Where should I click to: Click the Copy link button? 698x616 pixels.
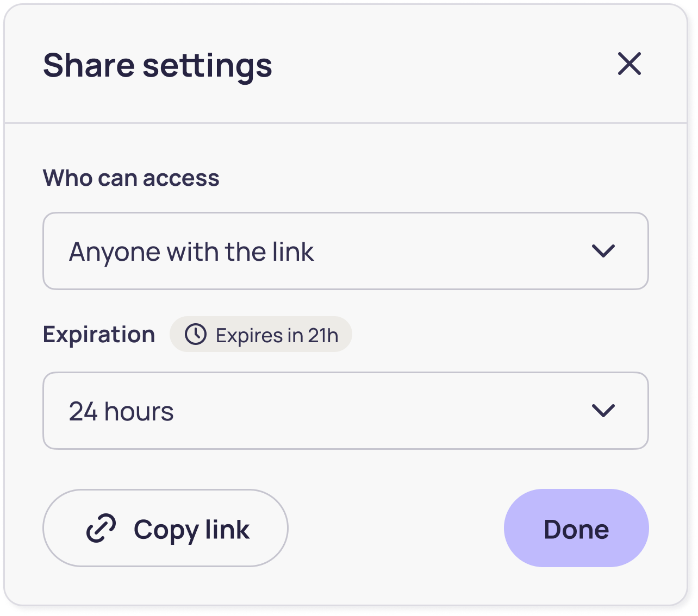click(165, 528)
